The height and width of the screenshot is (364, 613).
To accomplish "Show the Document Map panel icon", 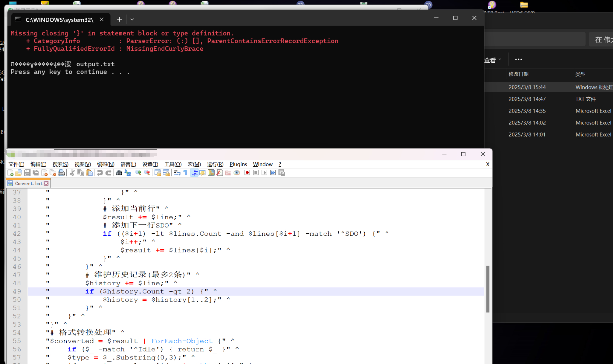I will (211, 173).
